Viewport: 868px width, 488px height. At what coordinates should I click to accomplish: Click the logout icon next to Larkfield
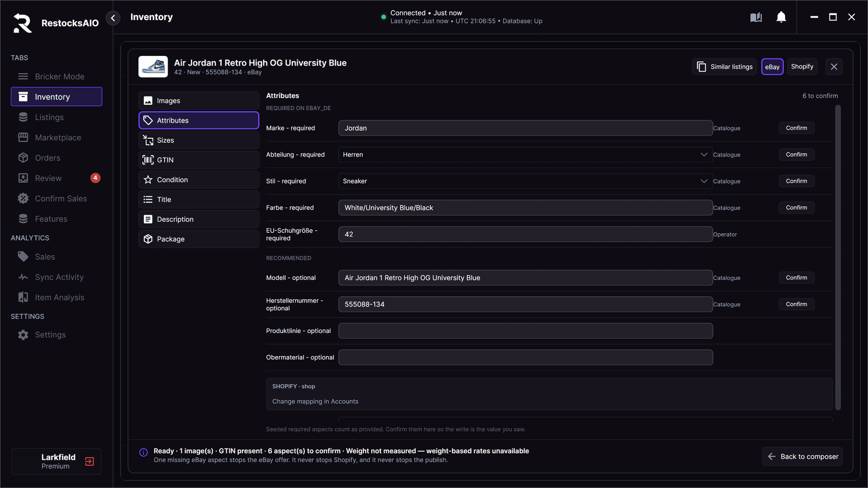tap(90, 461)
